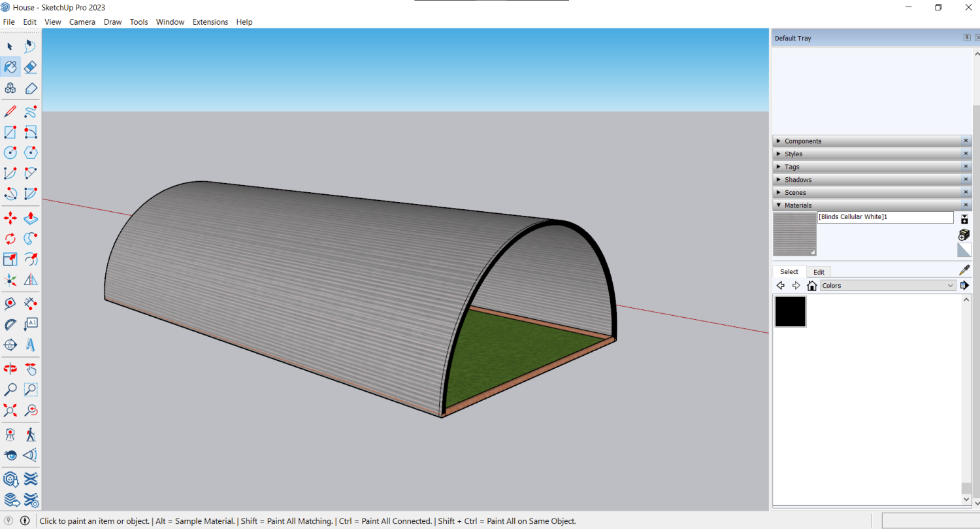Select the Follow Me tool
This screenshot has height=529, width=980.
(30, 239)
